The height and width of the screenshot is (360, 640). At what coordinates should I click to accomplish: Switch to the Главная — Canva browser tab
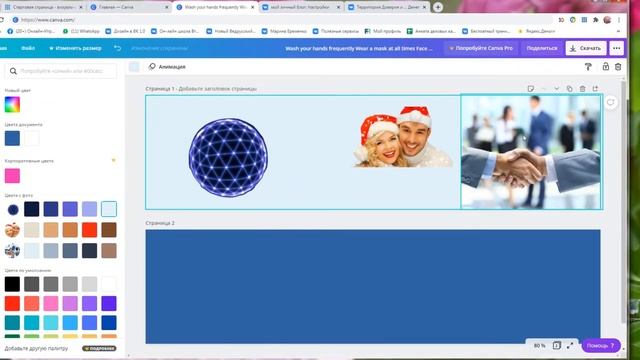[x=129, y=7]
